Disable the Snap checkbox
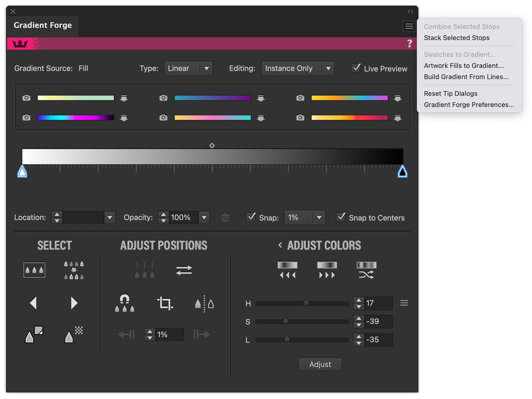The height and width of the screenshot is (399, 532). click(x=251, y=217)
